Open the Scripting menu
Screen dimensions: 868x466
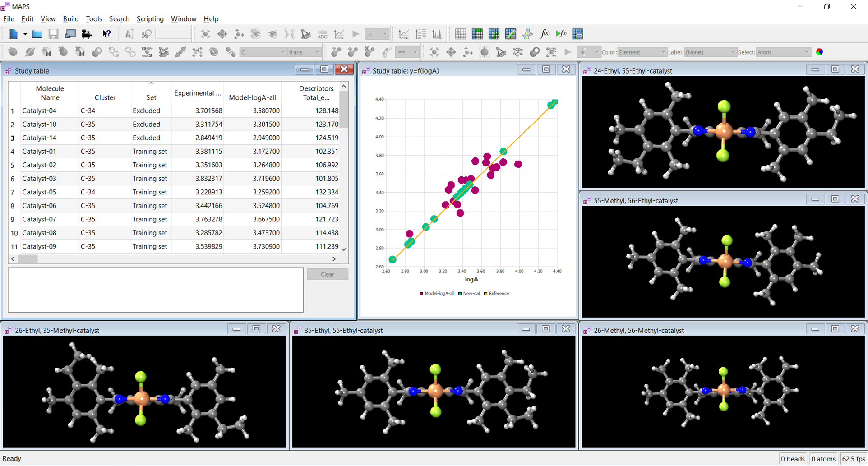150,19
